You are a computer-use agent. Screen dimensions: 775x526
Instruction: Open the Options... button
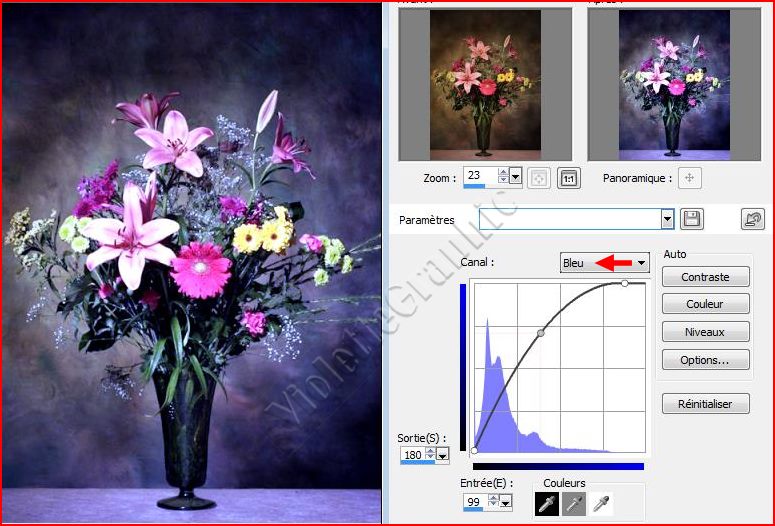tap(705, 360)
